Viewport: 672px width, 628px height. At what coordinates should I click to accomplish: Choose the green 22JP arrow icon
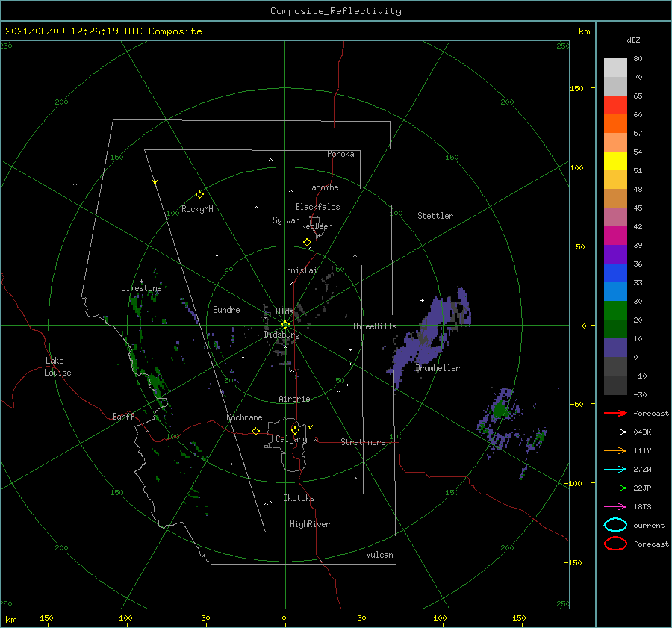pyautogui.click(x=615, y=488)
